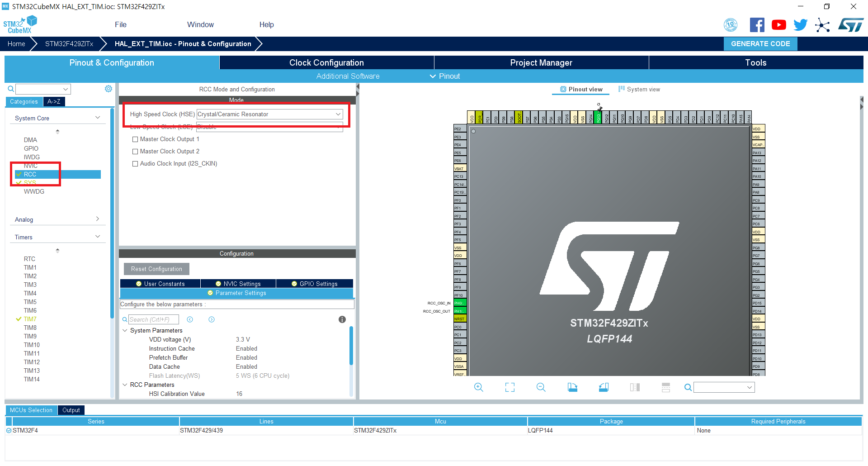868x466 pixels.
Task: Click the parameter settings vertical scrollbar
Action: pyautogui.click(x=351, y=346)
